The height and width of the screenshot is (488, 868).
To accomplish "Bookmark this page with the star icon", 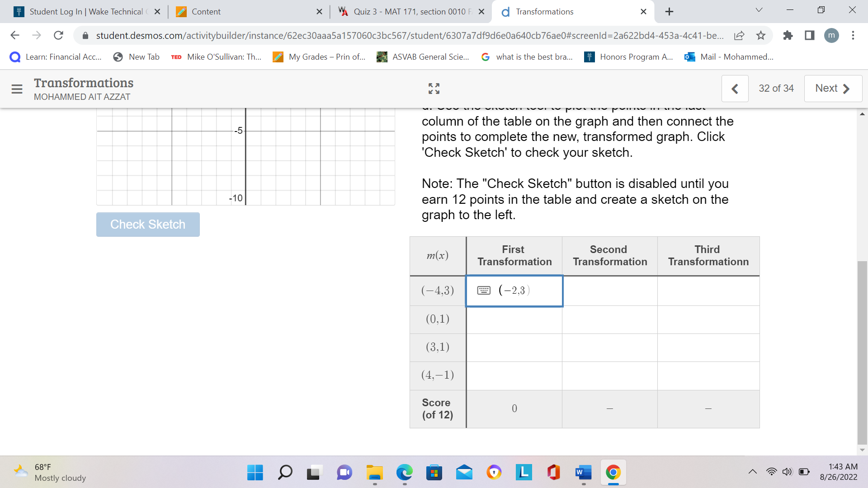I will point(761,35).
